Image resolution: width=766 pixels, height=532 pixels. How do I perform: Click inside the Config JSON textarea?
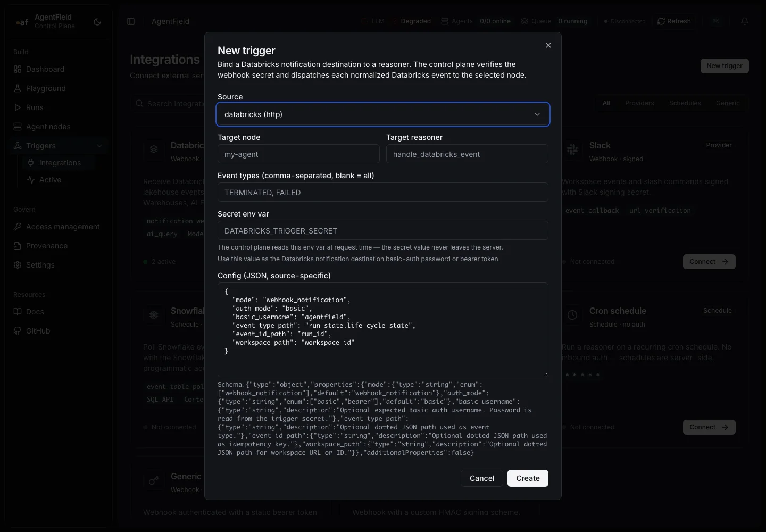coord(383,330)
